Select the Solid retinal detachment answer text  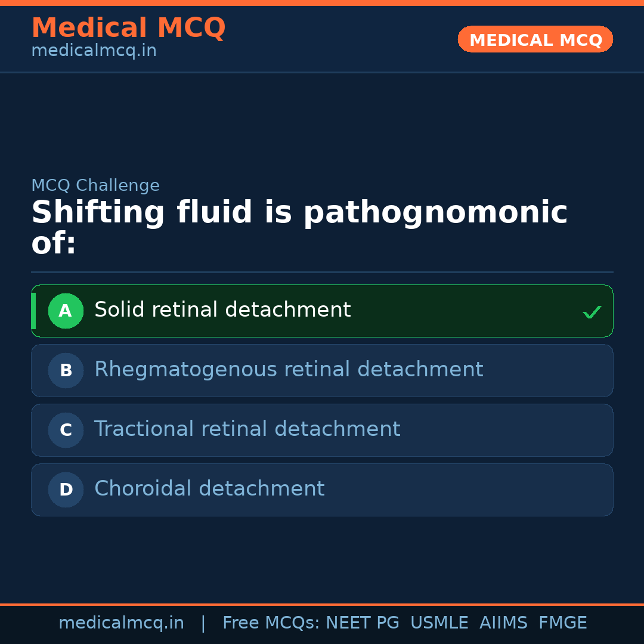[222, 310]
